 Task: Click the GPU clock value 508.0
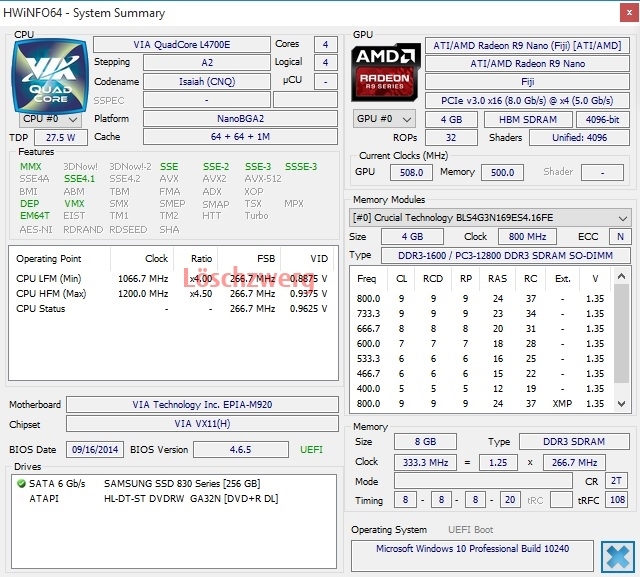411,173
